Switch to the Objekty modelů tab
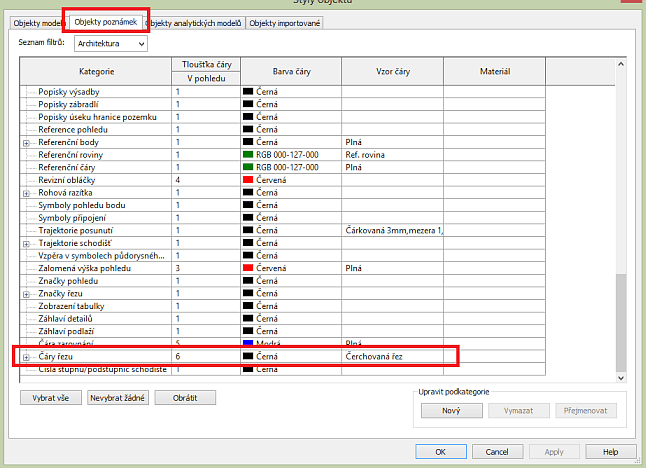Viewport: 646px width, 468px height. coord(36,23)
